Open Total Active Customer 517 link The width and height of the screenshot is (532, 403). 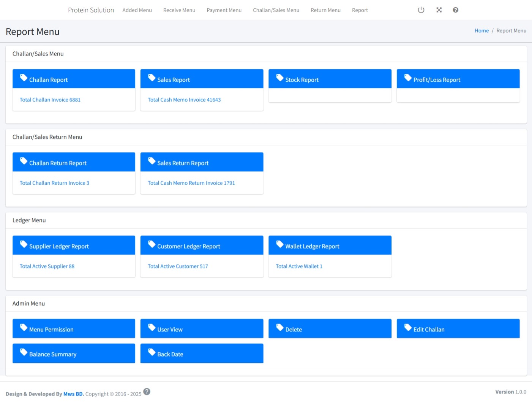pyautogui.click(x=178, y=267)
